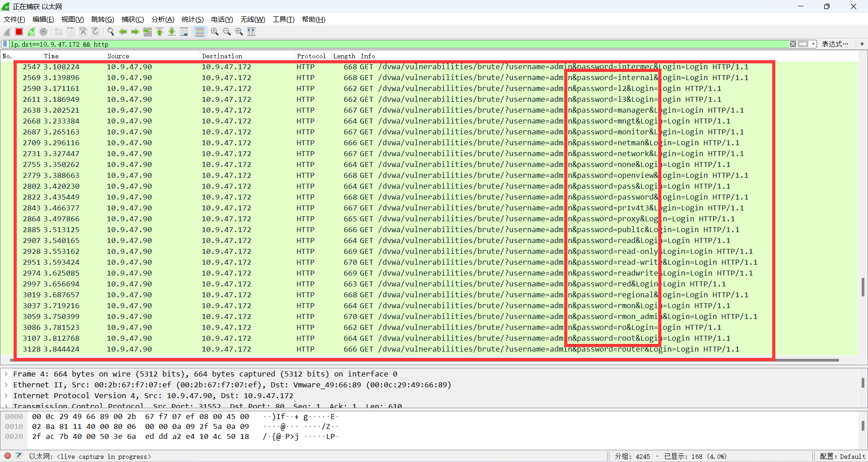This screenshot has height=462, width=868.
Task: Sort by the Time column header
Action: [73, 56]
